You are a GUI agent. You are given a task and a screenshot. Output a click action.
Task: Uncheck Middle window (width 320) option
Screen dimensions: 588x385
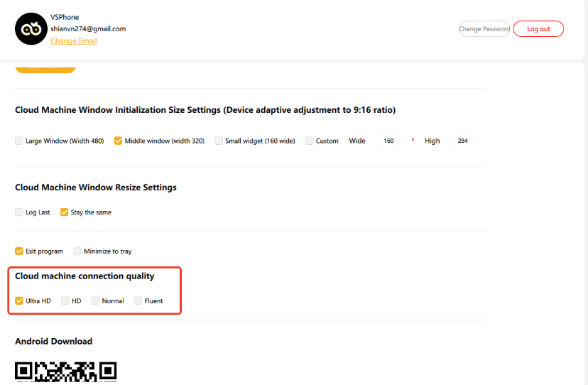click(118, 141)
